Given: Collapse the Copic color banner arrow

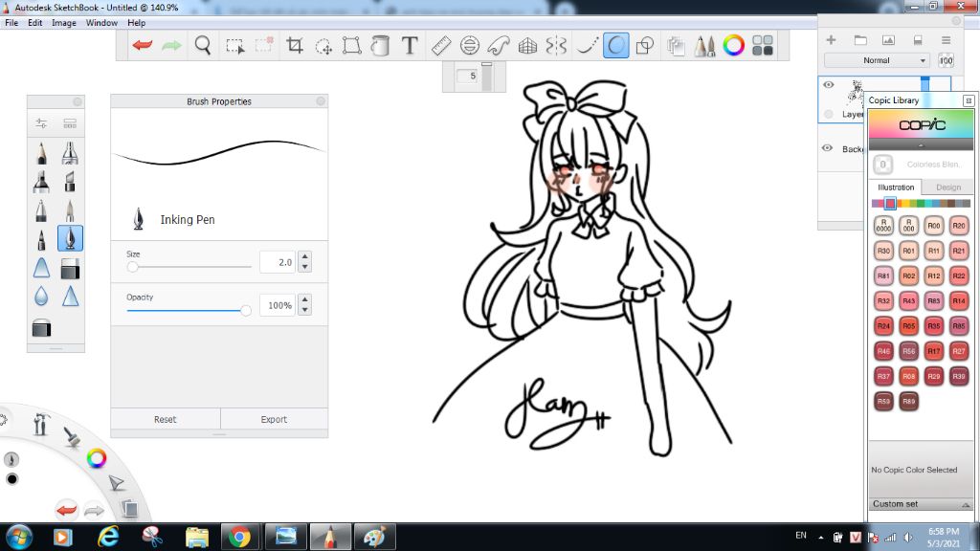Looking at the screenshot, I should pyautogui.click(x=921, y=144).
